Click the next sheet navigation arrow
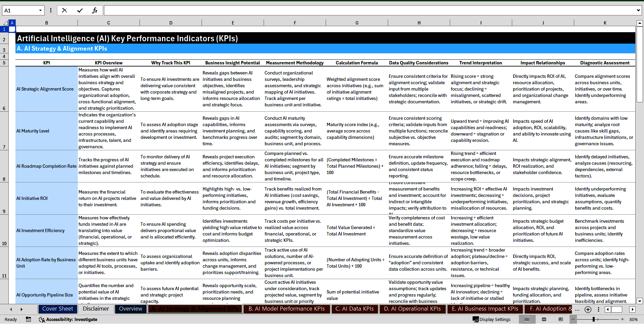The image size is (644, 324). 21,309
